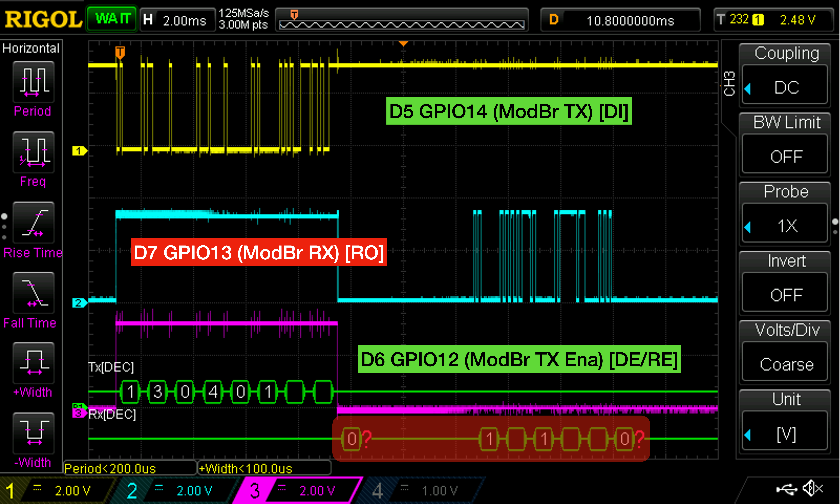Select the Freq measurement icon
This screenshot has height=504, width=840.
pos(33,152)
